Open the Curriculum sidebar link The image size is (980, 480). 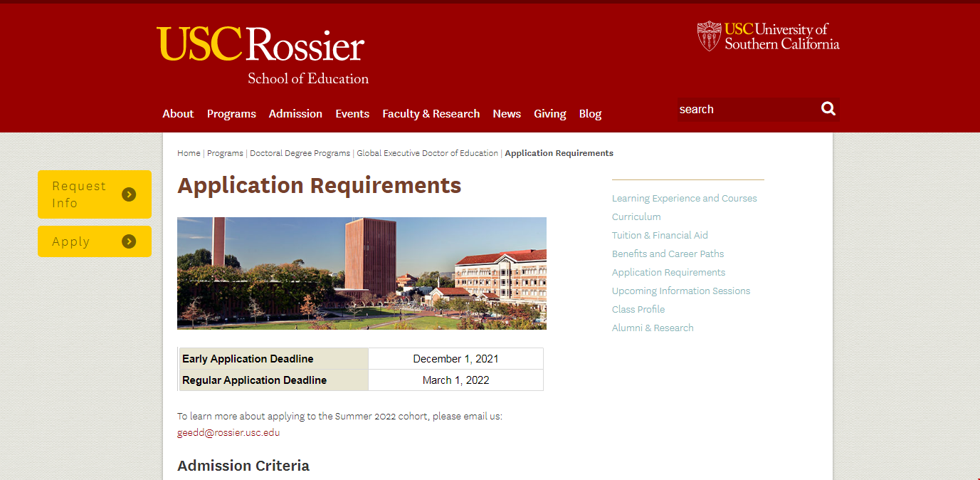pos(636,217)
